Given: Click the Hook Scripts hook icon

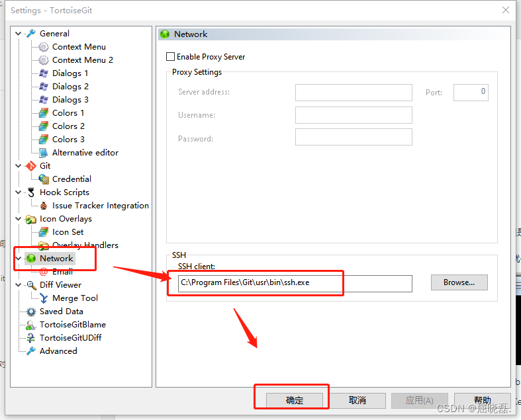Looking at the screenshot, I should (31, 192).
